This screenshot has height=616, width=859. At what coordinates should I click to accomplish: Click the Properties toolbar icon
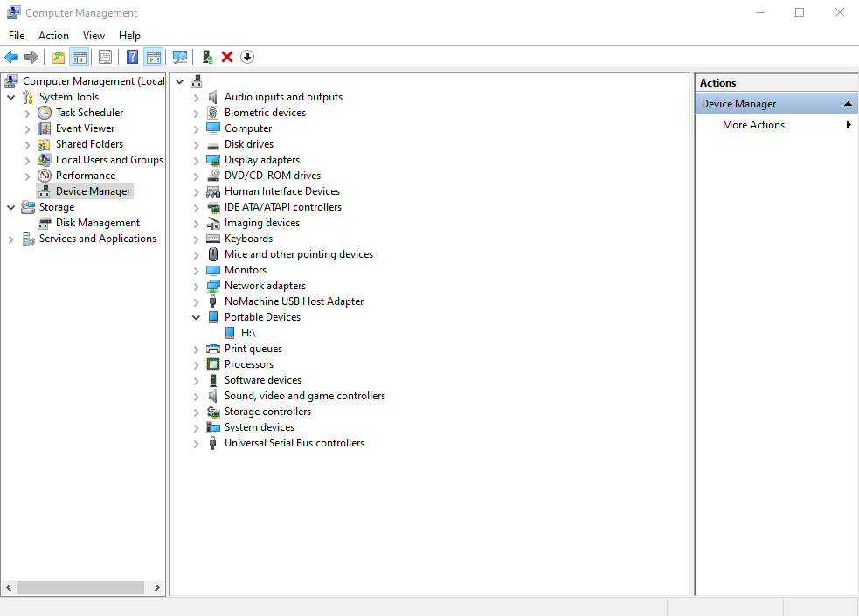pos(105,56)
